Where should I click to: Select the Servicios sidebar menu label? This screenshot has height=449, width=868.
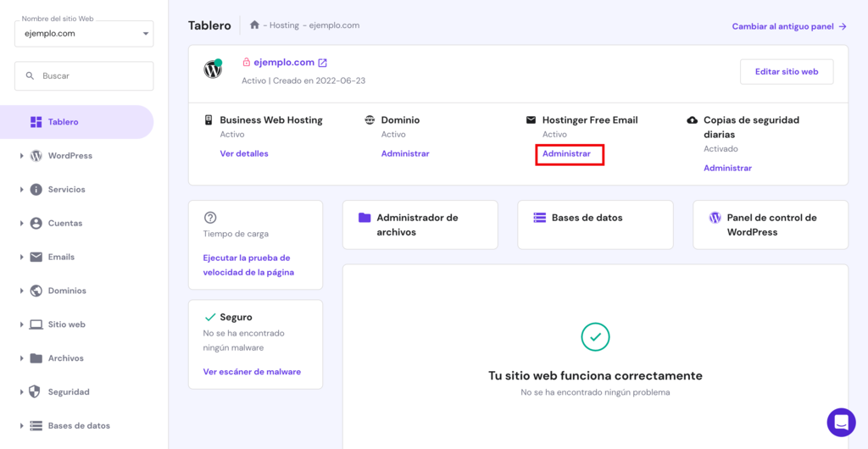66,190
